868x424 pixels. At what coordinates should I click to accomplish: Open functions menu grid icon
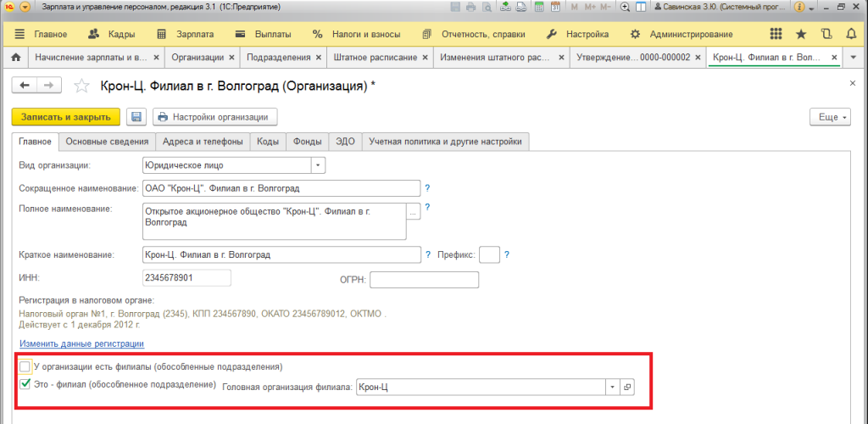pyautogui.click(x=776, y=35)
